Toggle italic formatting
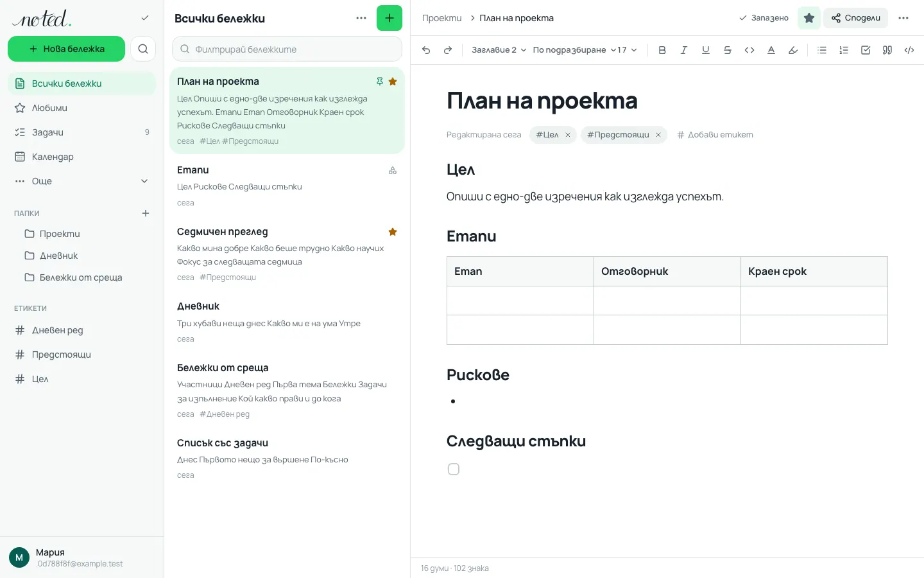 tap(684, 50)
